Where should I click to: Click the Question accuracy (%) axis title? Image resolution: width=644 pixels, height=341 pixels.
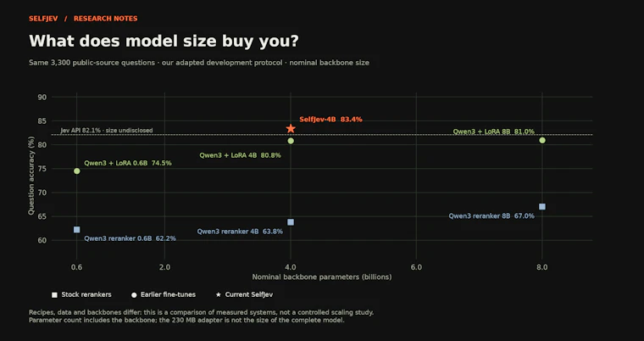coord(31,176)
